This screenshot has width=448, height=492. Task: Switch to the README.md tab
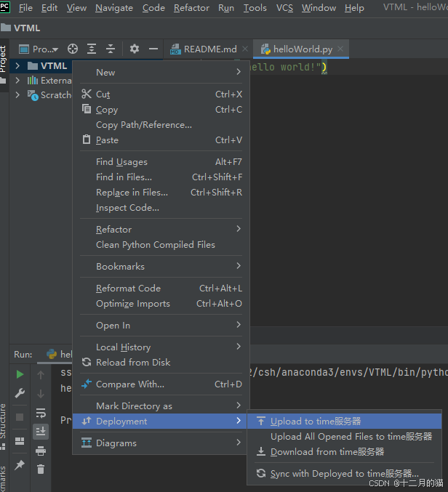point(209,49)
